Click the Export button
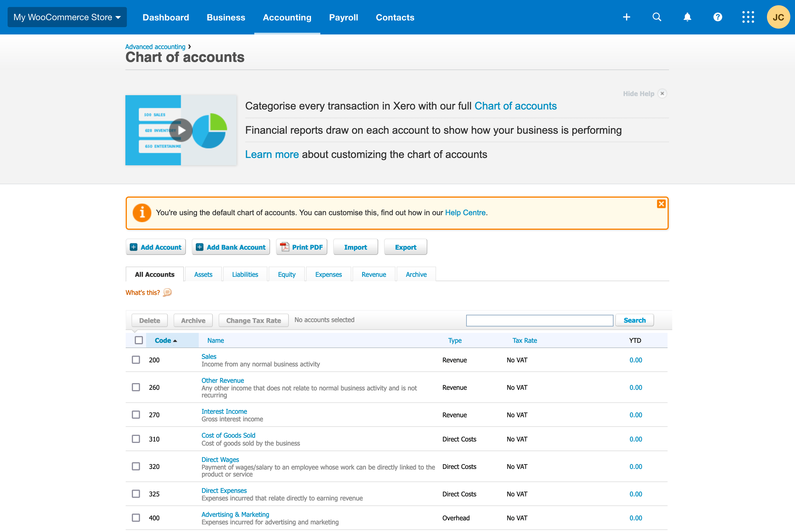 coord(405,247)
